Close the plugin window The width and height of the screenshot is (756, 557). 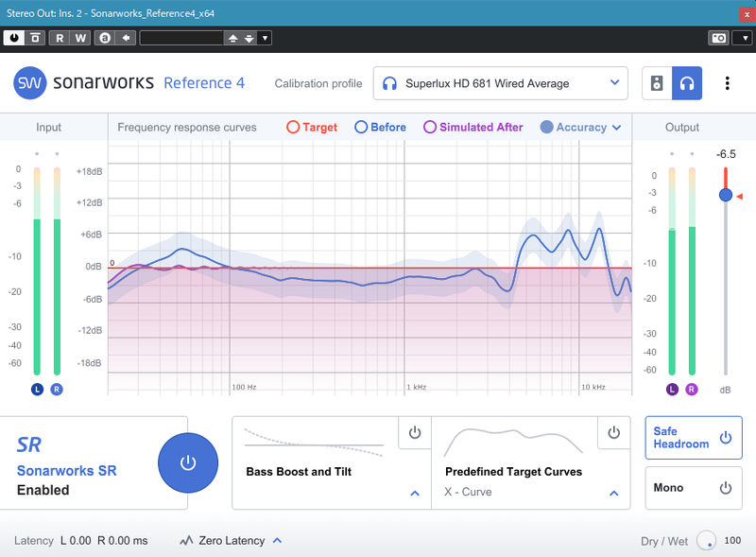pyautogui.click(x=747, y=14)
